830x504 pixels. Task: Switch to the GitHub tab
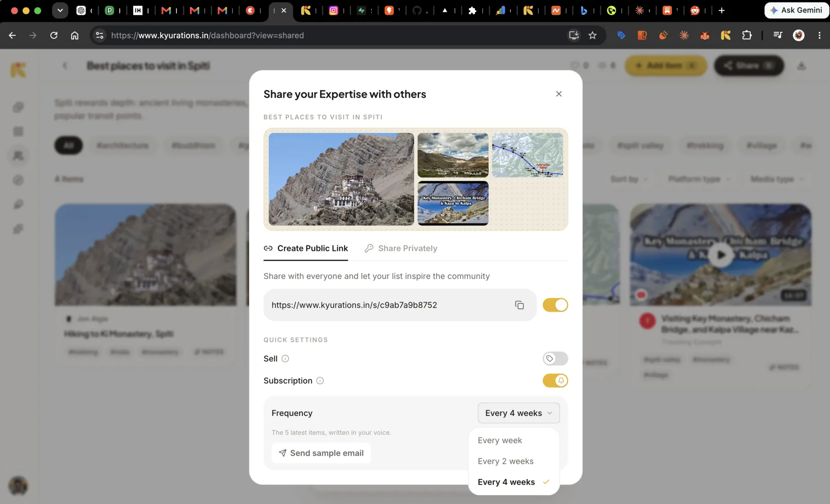click(x=417, y=11)
